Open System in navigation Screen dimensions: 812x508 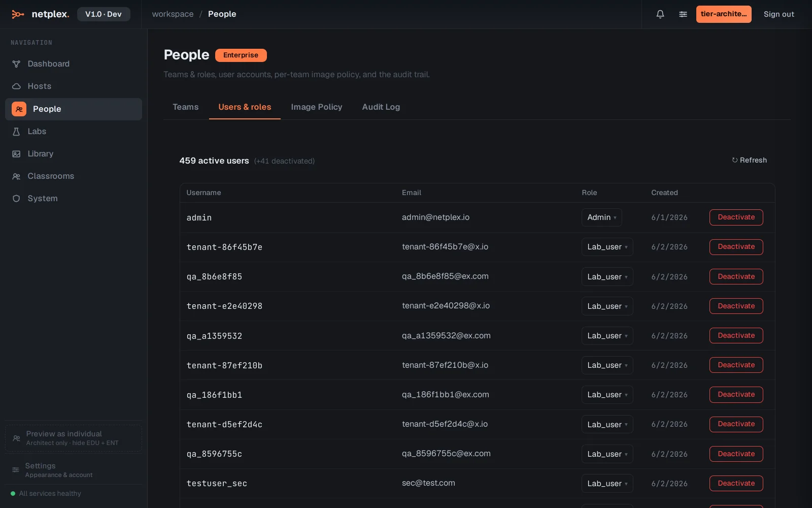tap(74, 199)
